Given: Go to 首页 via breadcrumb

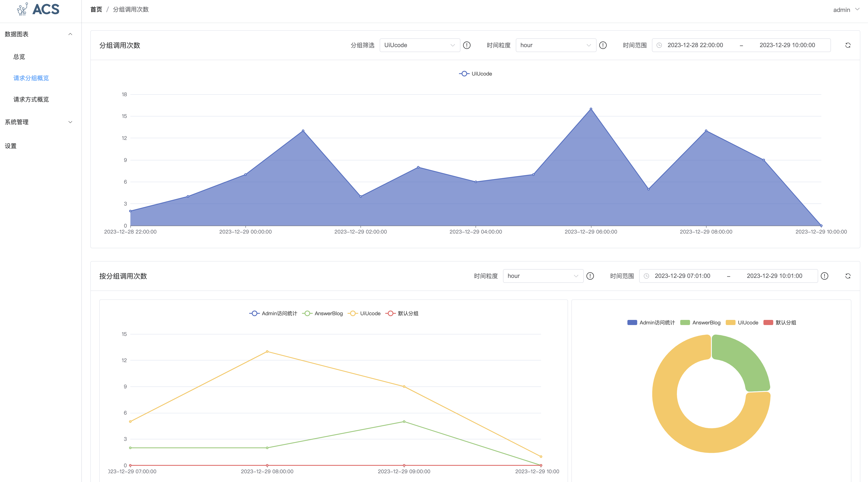Looking at the screenshot, I should [96, 9].
